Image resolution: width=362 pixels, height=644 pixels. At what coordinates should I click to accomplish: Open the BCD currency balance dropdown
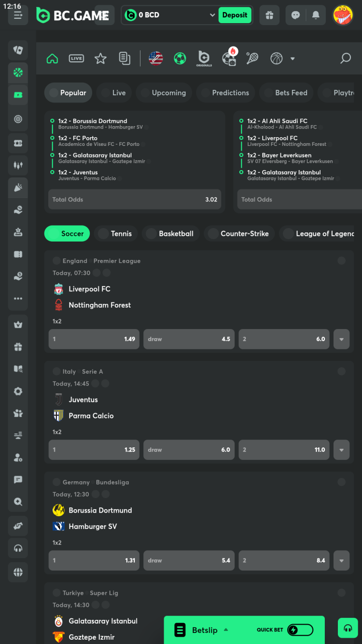tap(169, 15)
